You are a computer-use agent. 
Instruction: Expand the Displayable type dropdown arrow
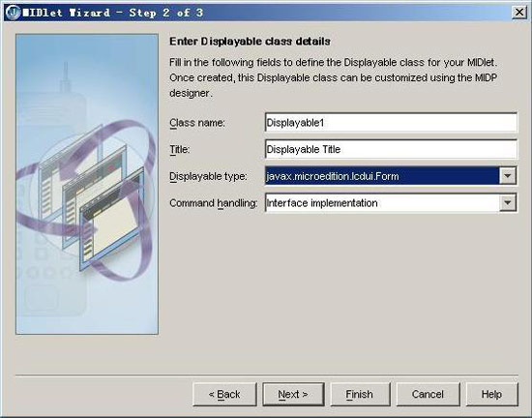pos(508,176)
